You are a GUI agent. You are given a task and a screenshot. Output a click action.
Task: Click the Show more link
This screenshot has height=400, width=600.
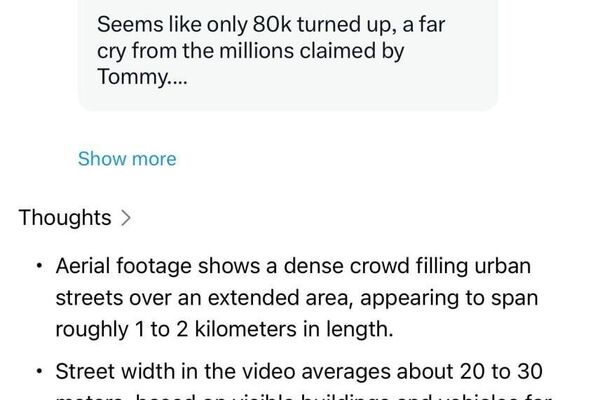tap(127, 159)
